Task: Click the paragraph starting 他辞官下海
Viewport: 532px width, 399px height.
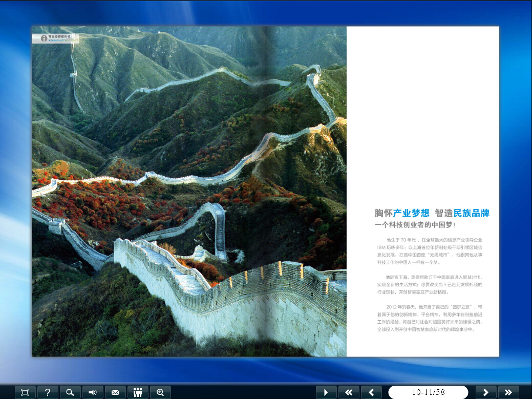Action: [x=430, y=285]
